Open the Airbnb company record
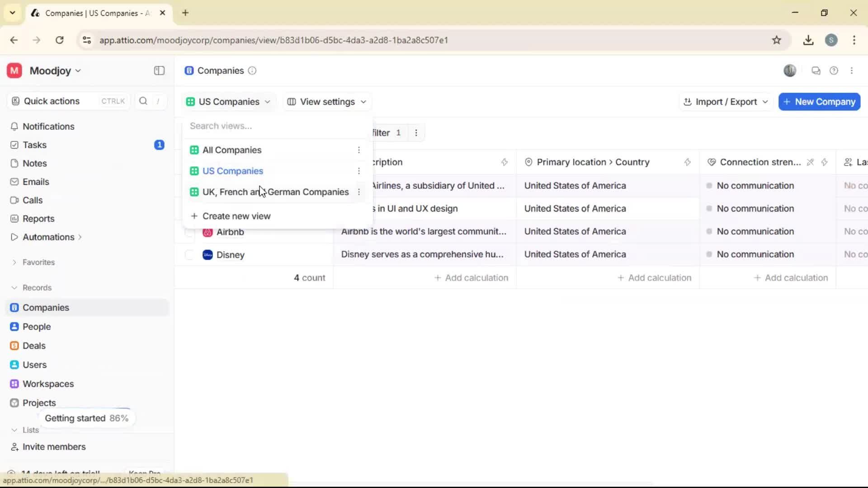 pyautogui.click(x=230, y=232)
